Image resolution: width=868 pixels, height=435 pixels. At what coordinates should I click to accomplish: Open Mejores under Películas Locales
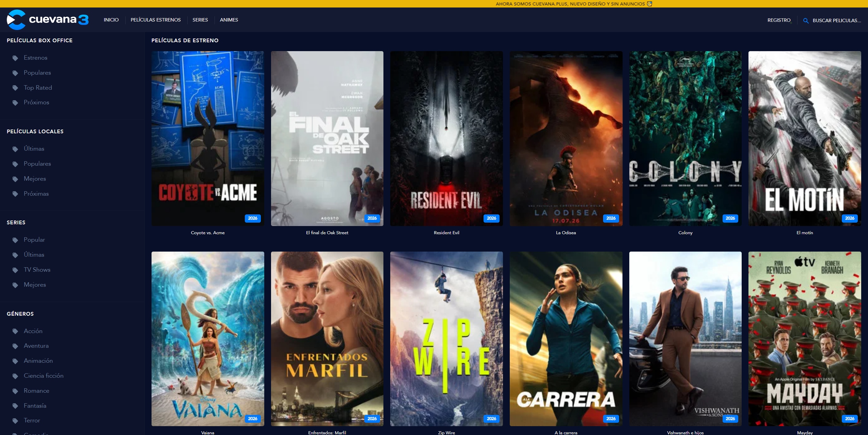[x=35, y=179]
